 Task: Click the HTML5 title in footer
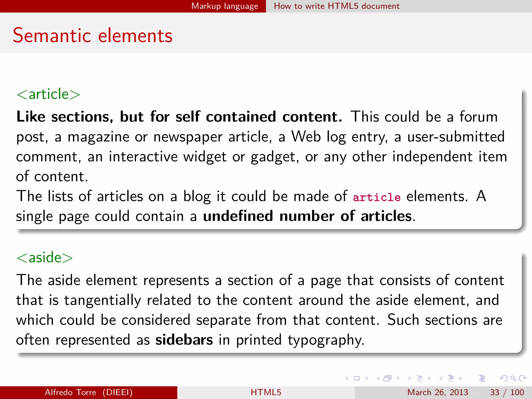click(x=266, y=392)
